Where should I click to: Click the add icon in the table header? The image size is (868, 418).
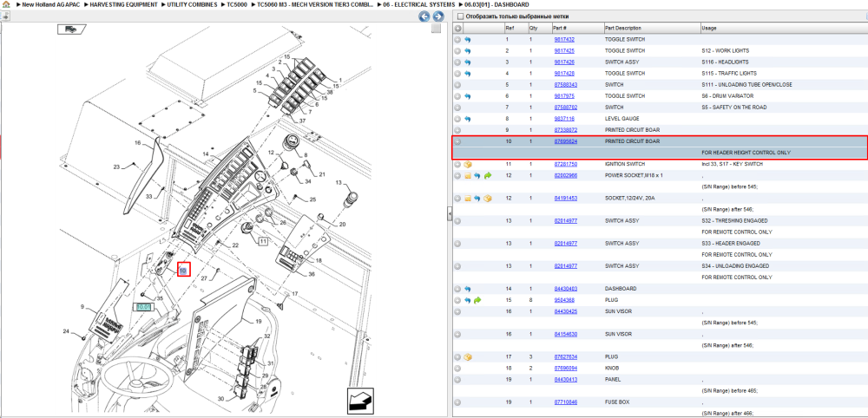pyautogui.click(x=457, y=29)
